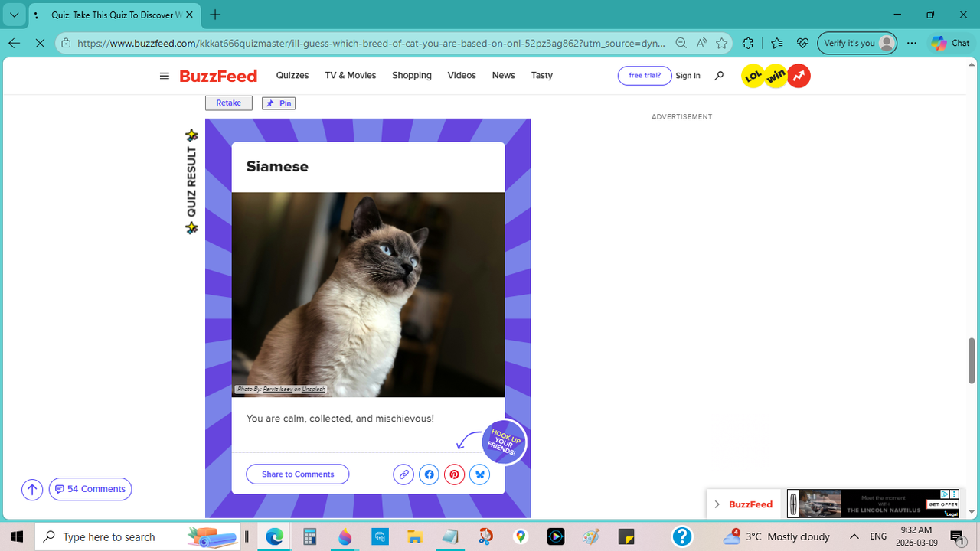Go to the Shopping section
The image size is (980, 551).
coord(412,75)
